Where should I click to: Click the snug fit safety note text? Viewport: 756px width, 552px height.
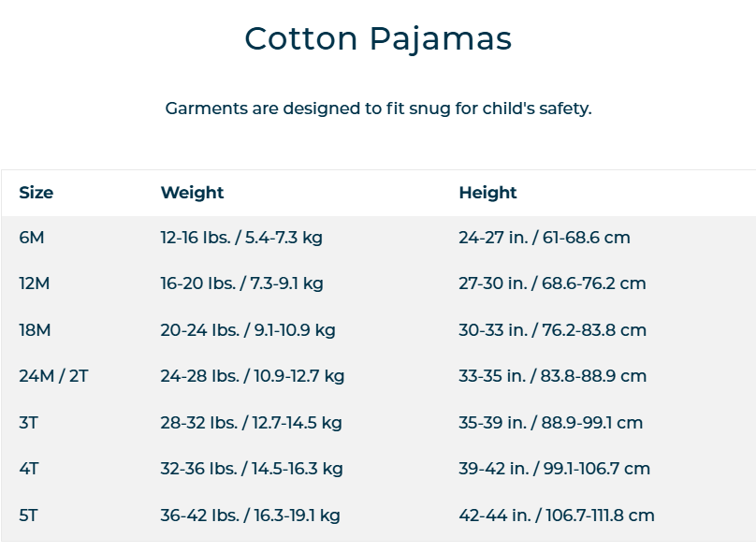pos(379,109)
